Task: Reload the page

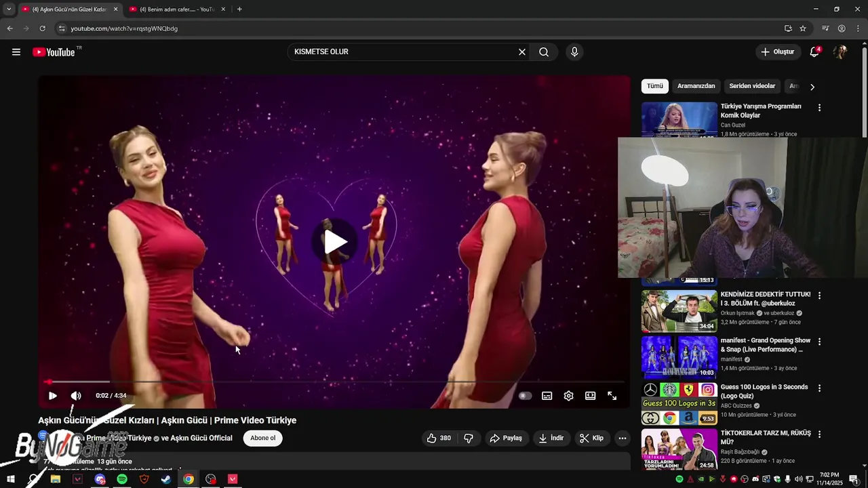Action: click(x=42, y=28)
